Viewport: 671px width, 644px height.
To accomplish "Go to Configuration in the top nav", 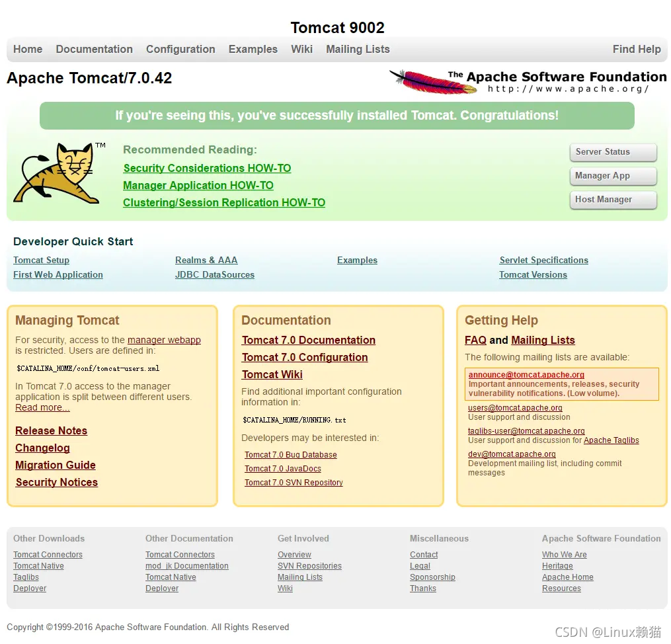I will [180, 49].
